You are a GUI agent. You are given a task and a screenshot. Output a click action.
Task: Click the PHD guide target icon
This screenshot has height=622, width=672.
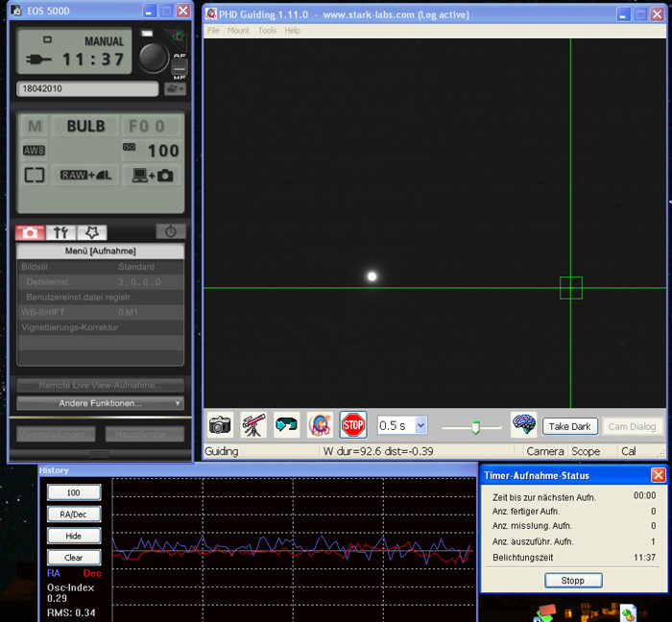[320, 424]
